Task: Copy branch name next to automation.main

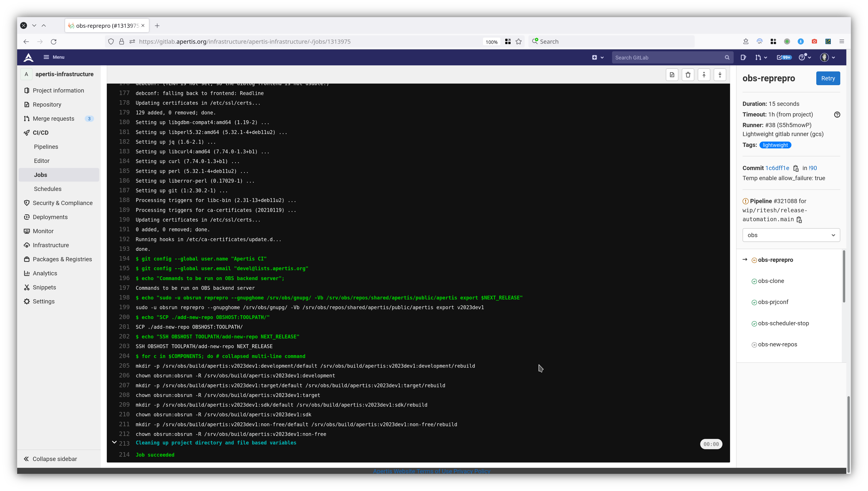Action: (799, 220)
